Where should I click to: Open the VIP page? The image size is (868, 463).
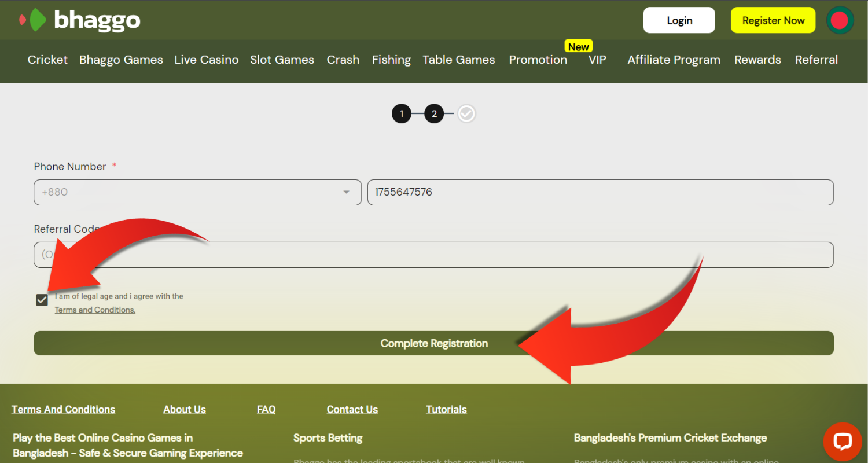click(x=597, y=60)
